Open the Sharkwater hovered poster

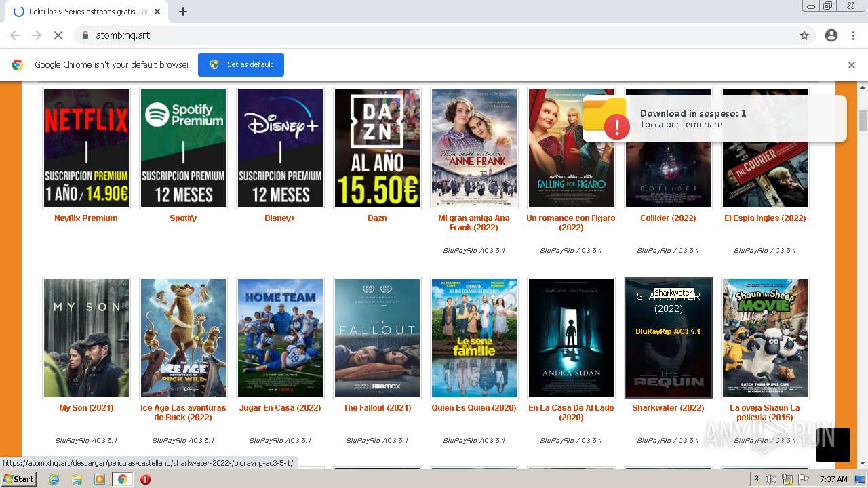(668, 338)
